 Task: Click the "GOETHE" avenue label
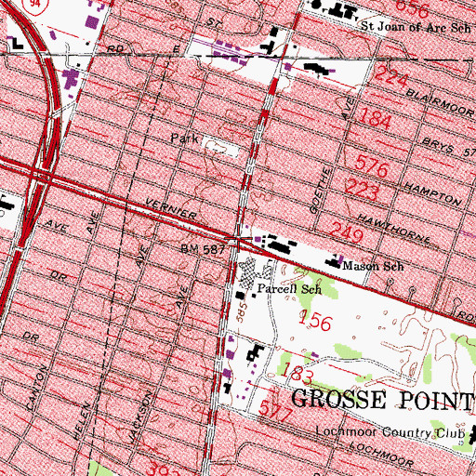[321, 191]
